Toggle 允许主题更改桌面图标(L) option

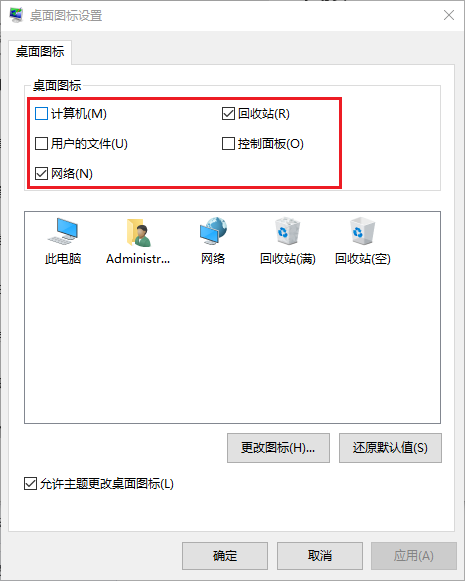[30, 484]
